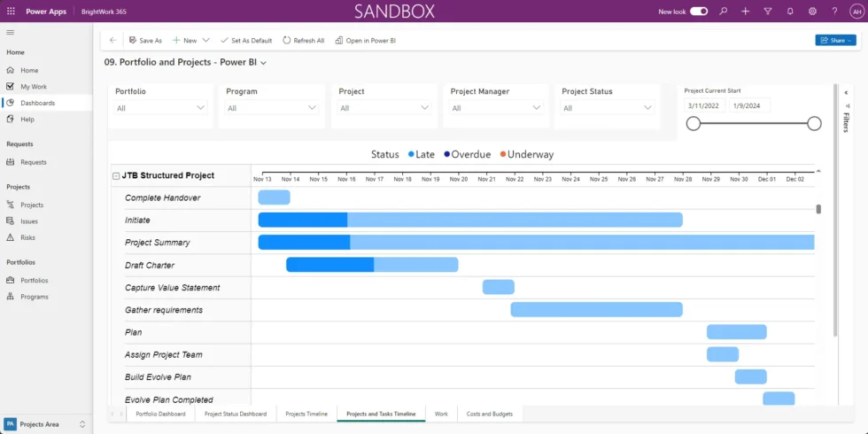The image size is (868, 434).
Task: Open the help question mark icon
Action: tap(834, 12)
